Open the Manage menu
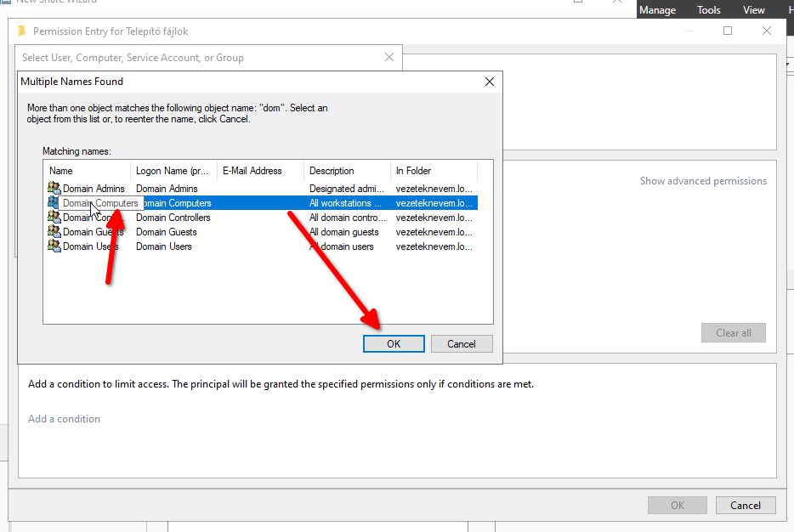The image size is (794, 532). 657,10
